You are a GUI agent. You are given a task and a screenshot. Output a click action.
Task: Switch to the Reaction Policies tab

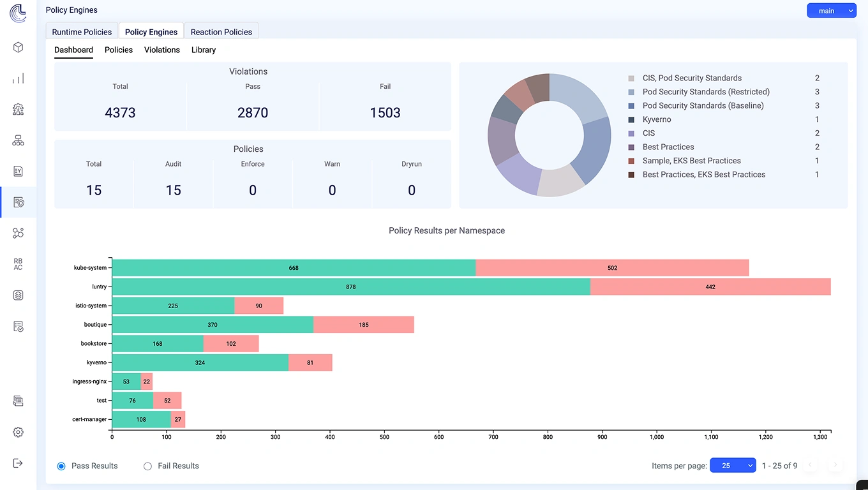click(x=221, y=31)
